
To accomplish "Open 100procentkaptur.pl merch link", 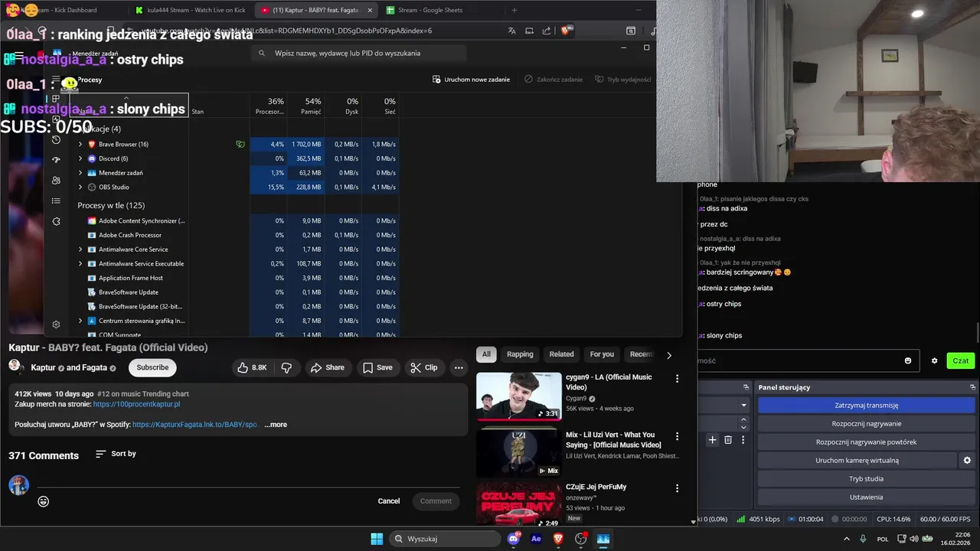I will point(136,404).
